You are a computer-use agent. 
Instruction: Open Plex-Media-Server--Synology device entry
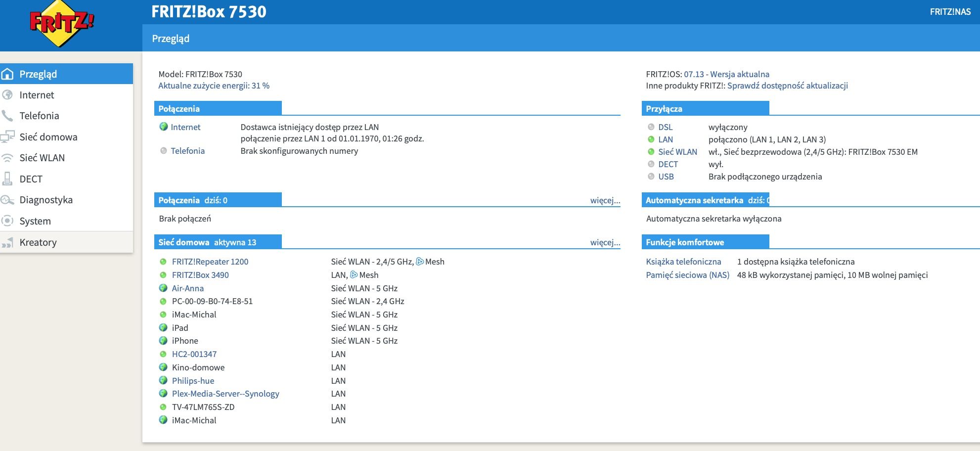coord(225,394)
